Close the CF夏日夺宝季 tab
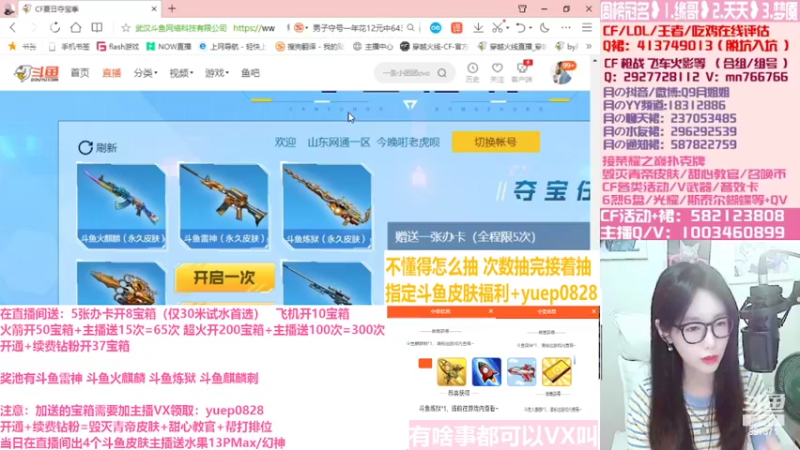The height and width of the screenshot is (450, 800). pyautogui.click(x=154, y=9)
